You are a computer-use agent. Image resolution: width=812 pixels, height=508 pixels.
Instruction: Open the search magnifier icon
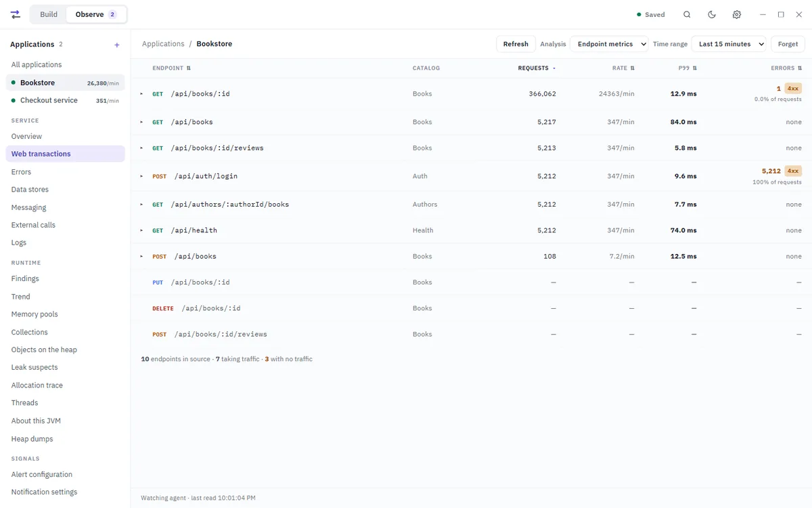coord(687,14)
